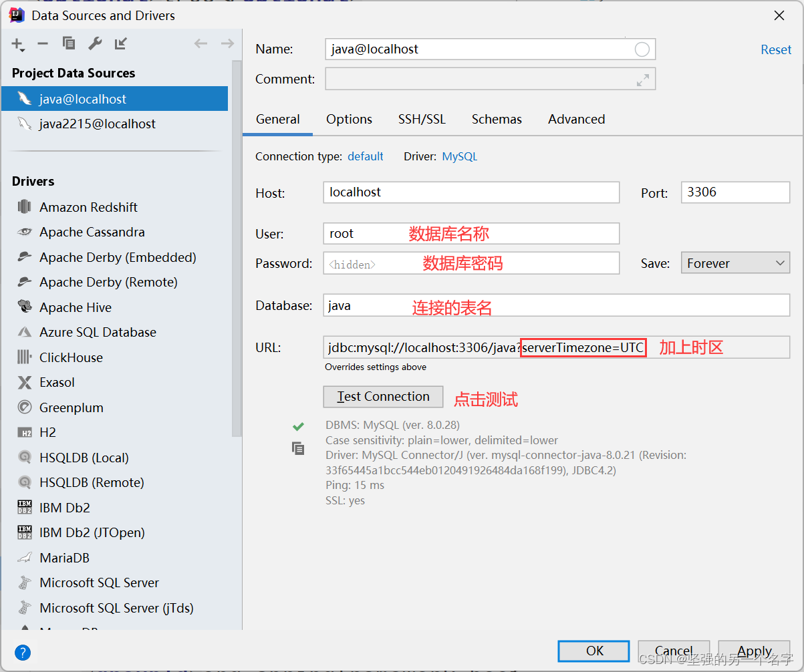Open help with question mark icon

(x=23, y=653)
